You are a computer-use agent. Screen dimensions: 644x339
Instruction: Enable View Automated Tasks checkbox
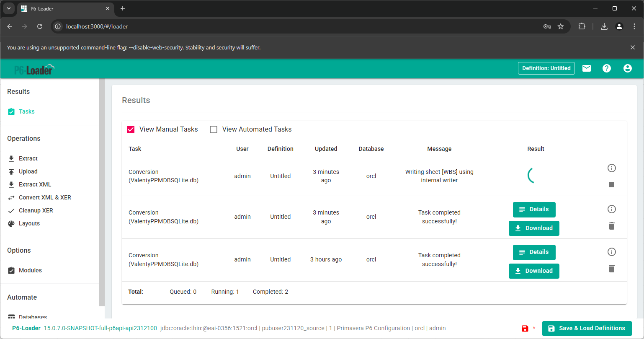coord(214,129)
